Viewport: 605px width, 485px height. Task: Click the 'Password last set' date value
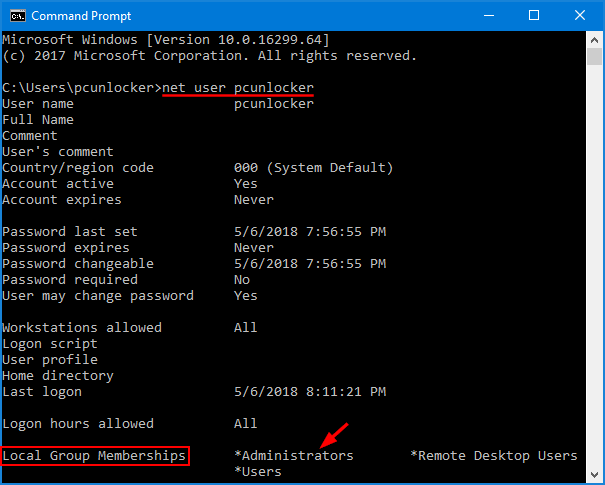pos(310,232)
